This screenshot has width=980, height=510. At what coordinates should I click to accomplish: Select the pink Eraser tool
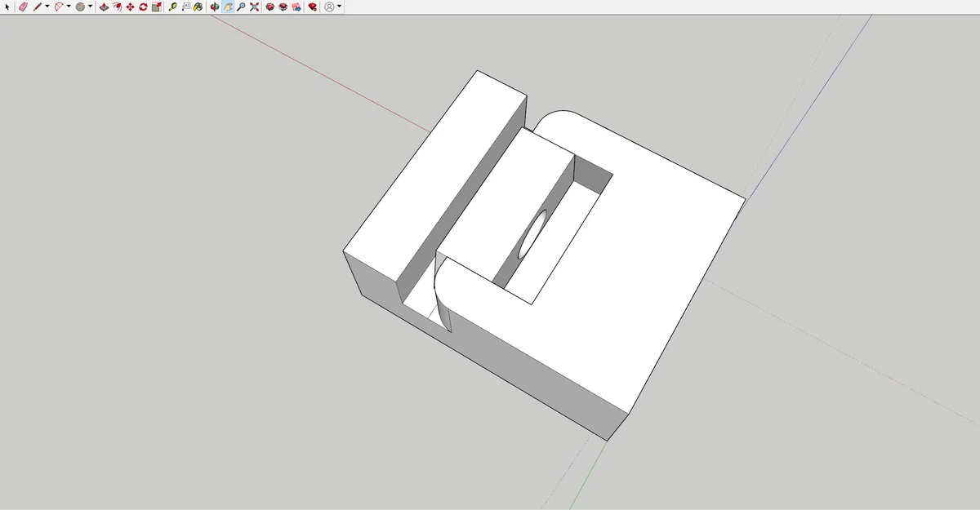tap(23, 7)
